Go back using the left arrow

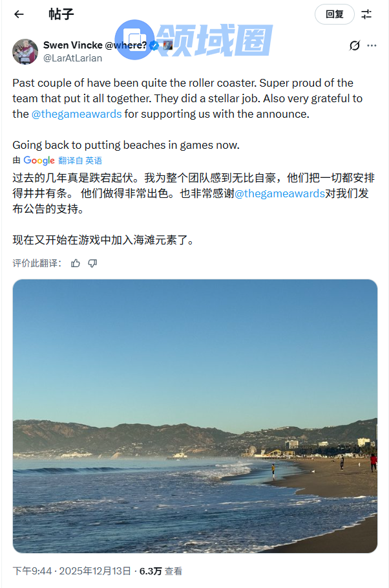[x=19, y=14]
